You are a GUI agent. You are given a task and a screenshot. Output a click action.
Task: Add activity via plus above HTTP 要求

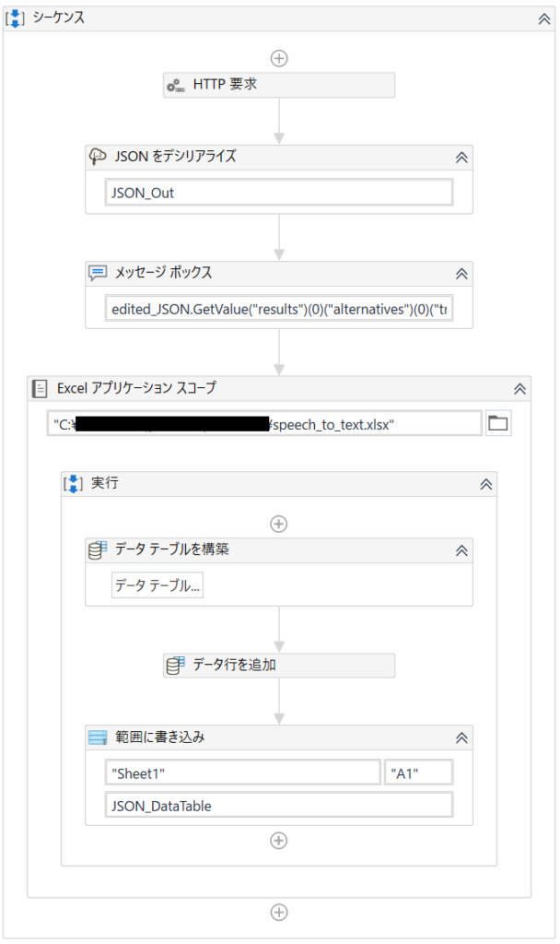point(279,58)
